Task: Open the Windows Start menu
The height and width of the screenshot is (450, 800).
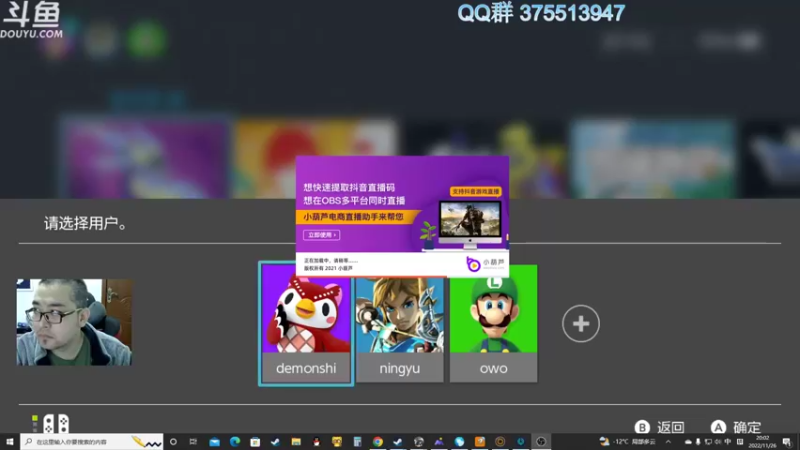Action: point(10,442)
